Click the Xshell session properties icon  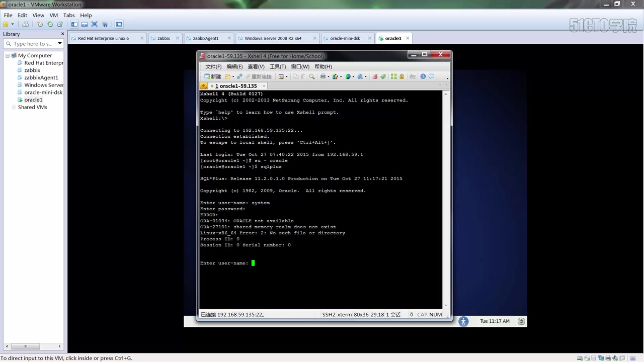coord(281,76)
